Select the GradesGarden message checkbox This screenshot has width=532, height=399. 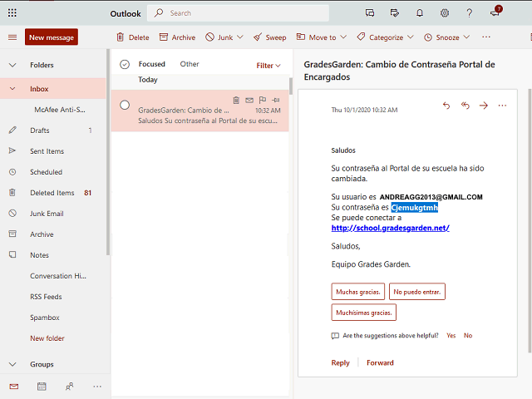pos(125,106)
